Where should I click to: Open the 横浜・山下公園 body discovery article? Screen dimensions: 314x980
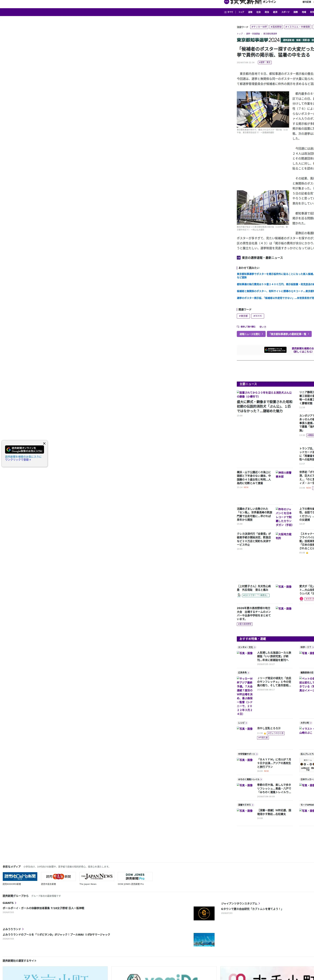pos(254,477)
